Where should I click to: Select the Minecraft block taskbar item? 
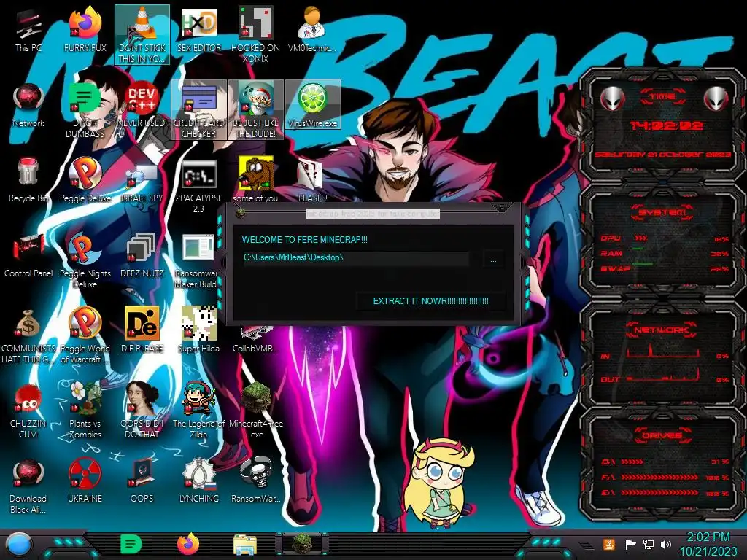pos(301,544)
